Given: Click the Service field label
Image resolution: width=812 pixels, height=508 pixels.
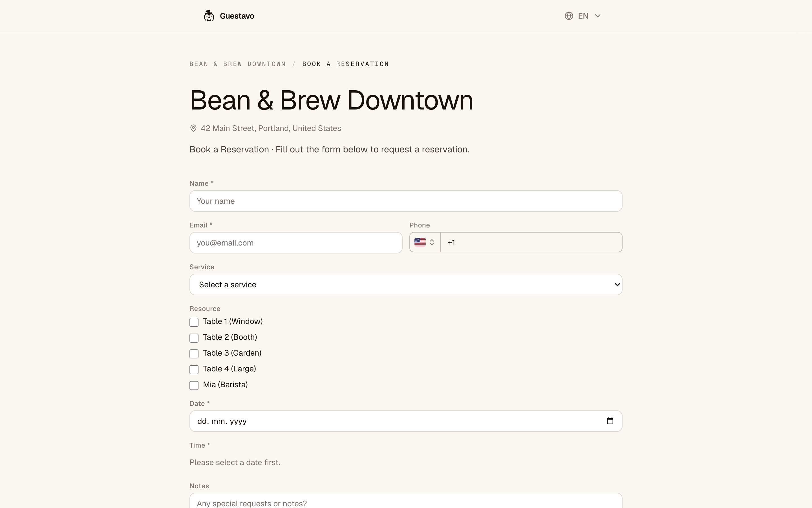Looking at the screenshot, I should pos(202,267).
